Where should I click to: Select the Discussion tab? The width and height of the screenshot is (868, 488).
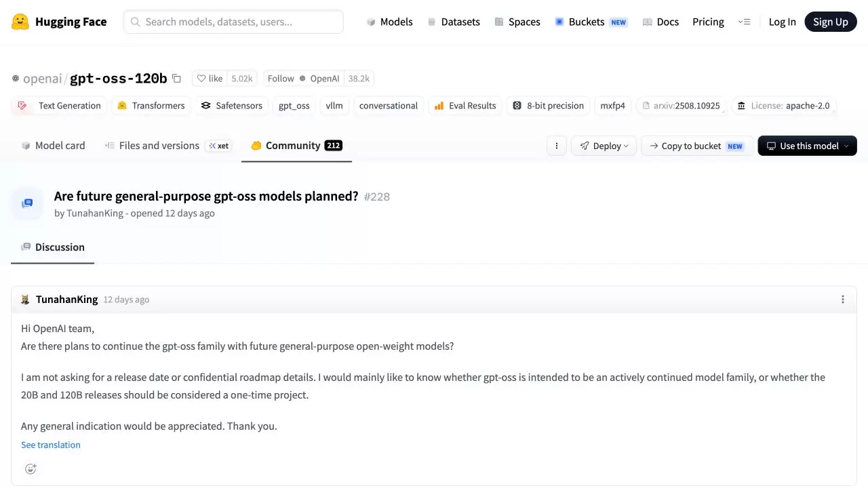tap(53, 247)
